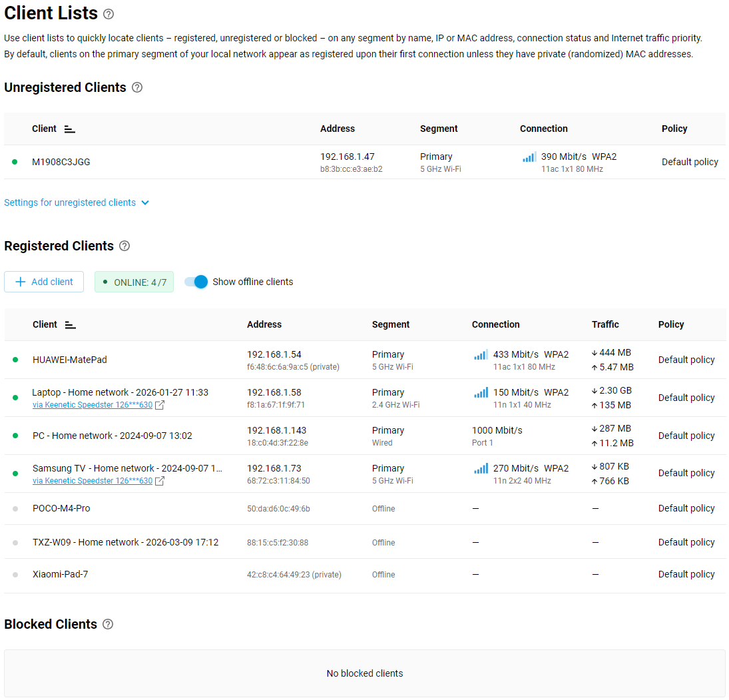The width and height of the screenshot is (729, 700).
Task: Click the signal strength icon for HUAWEI-MatePad
Action: point(481,355)
